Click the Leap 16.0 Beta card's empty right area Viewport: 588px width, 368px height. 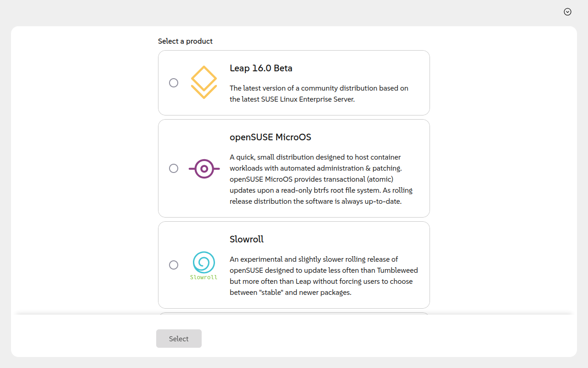(418, 69)
